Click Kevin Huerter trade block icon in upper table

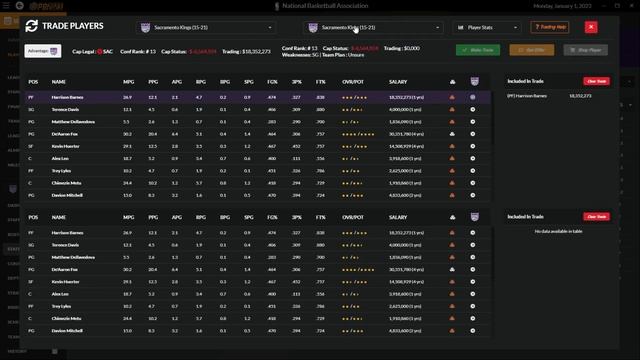click(x=452, y=146)
